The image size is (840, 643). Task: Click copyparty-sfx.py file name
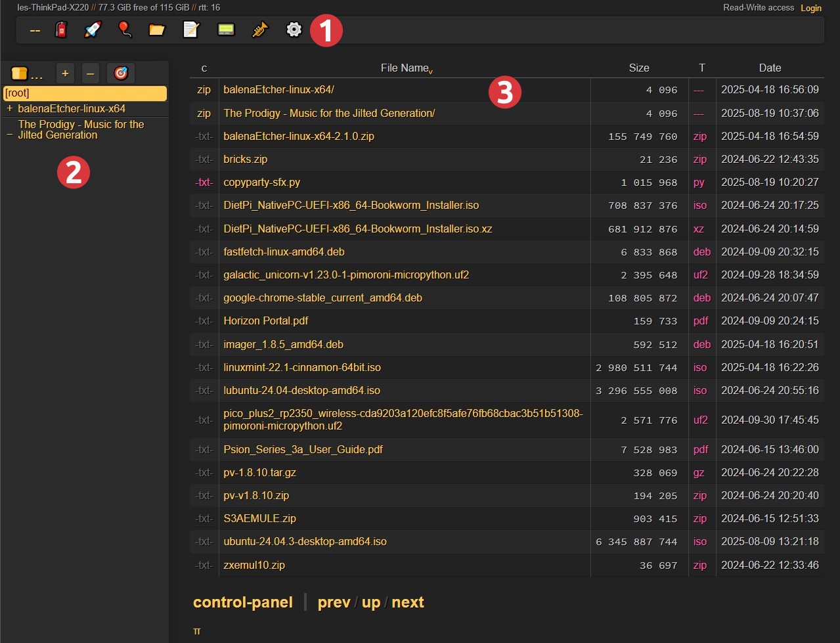pos(261,182)
